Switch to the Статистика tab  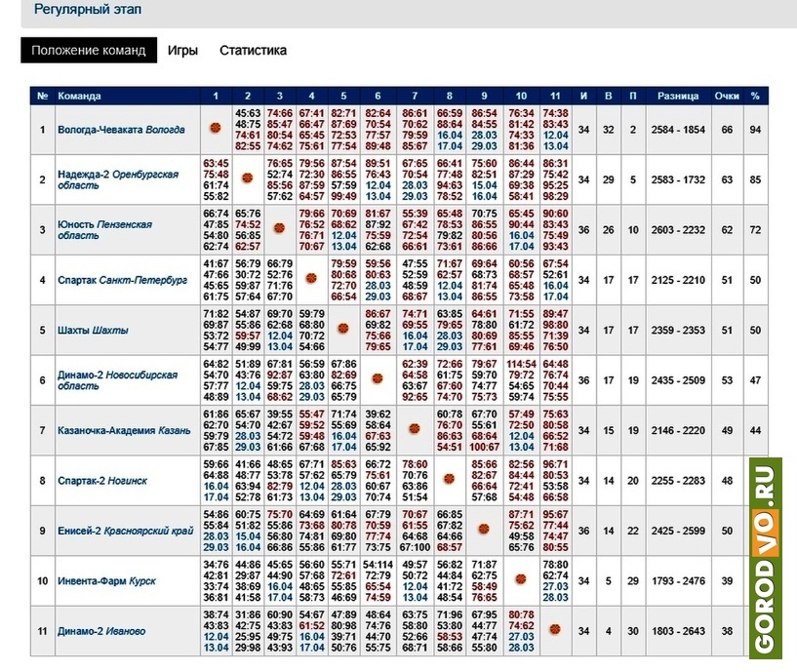click(253, 51)
